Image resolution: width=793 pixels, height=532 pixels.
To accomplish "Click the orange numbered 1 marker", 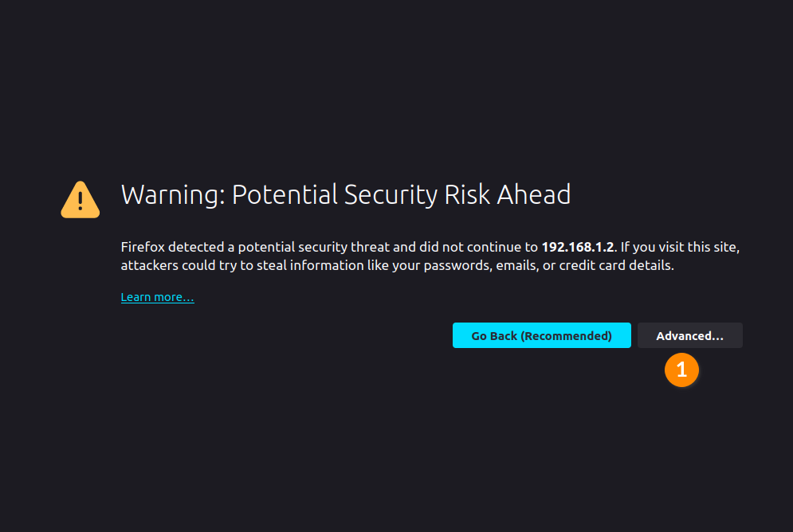I will (681, 370).
